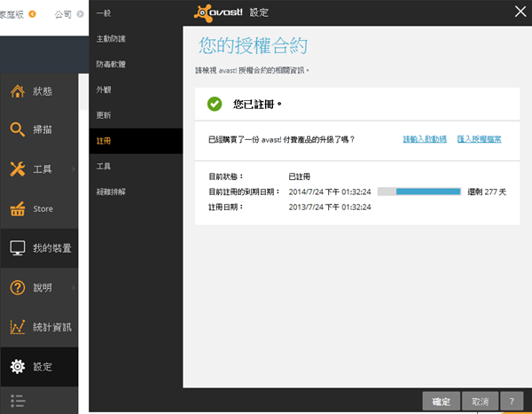Click the 請檢視 avast! 授權合約 description text

[252, 70]
